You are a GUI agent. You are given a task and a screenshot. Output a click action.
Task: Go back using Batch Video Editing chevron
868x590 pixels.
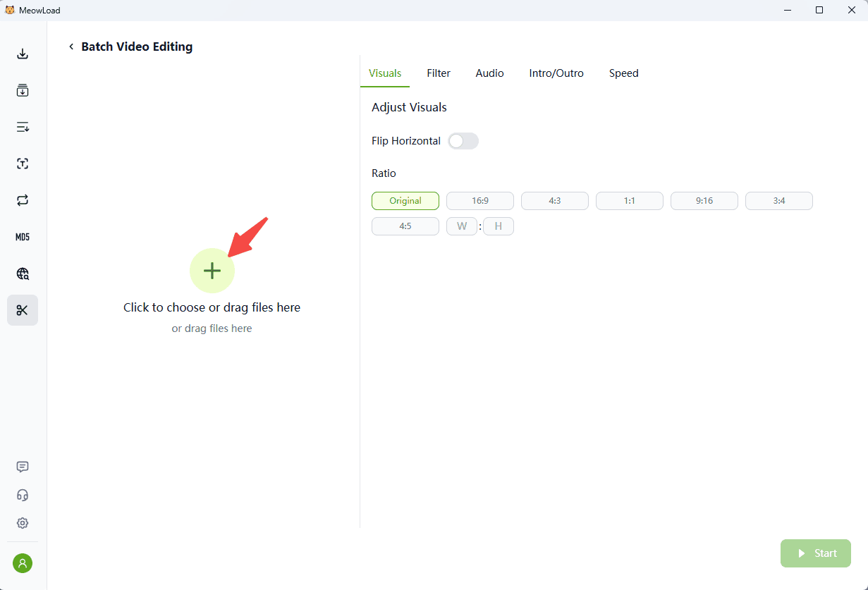[x=71, y=47]
